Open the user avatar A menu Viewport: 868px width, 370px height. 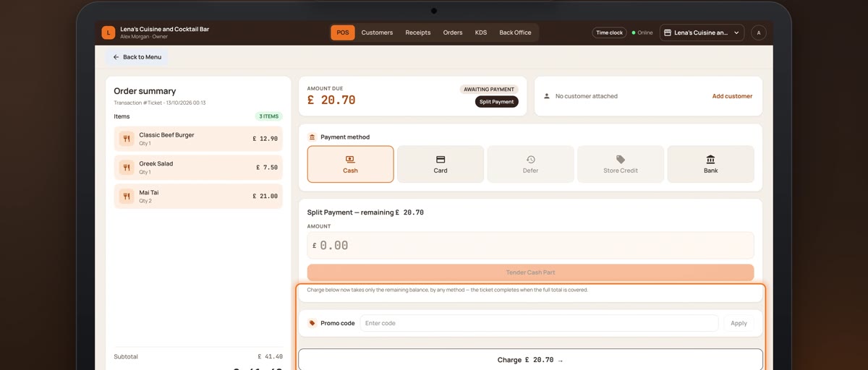[758, 33]
